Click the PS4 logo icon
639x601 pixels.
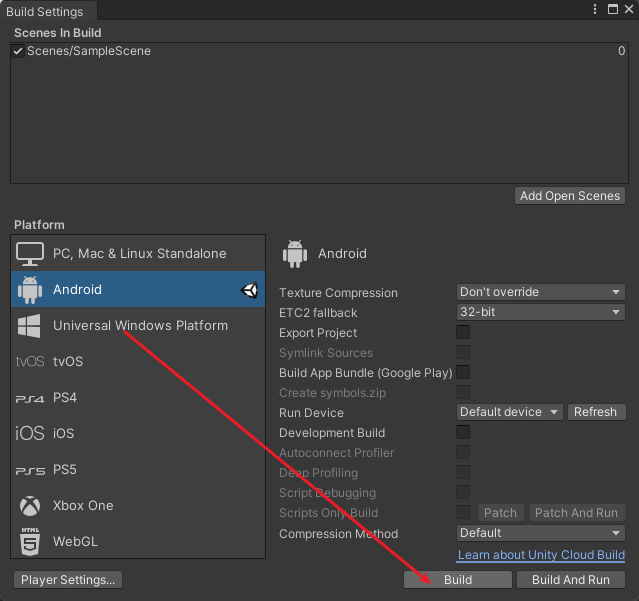30,398
